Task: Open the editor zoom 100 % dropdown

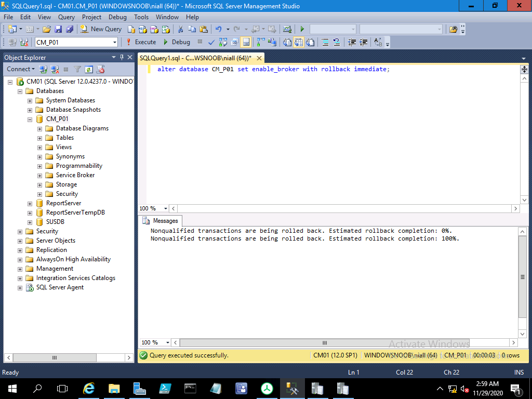Action: pyautogui.click(x=166, y=209)
